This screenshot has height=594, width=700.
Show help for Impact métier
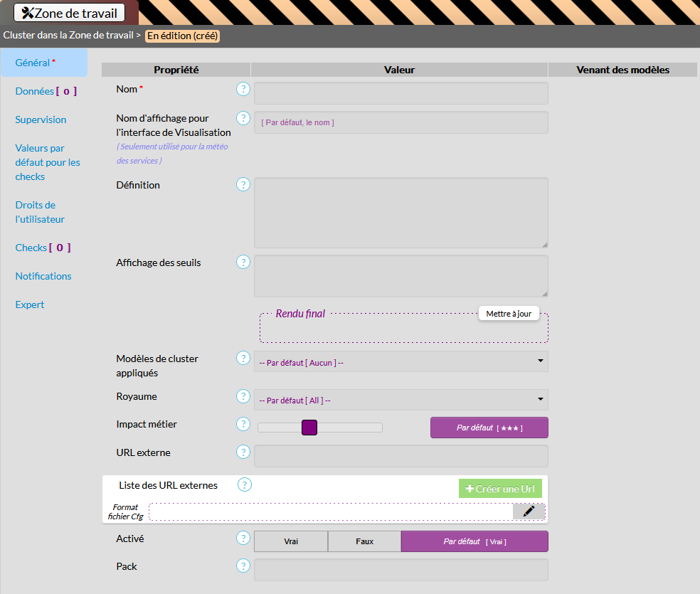pyautogui.click(x=243, y=424)
